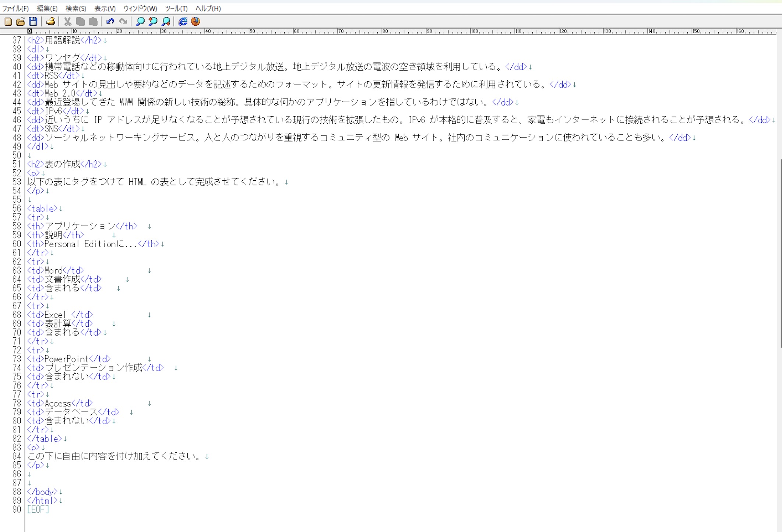Create a new document with New file icon
The image size is (782, 532).
click(8, 21)
